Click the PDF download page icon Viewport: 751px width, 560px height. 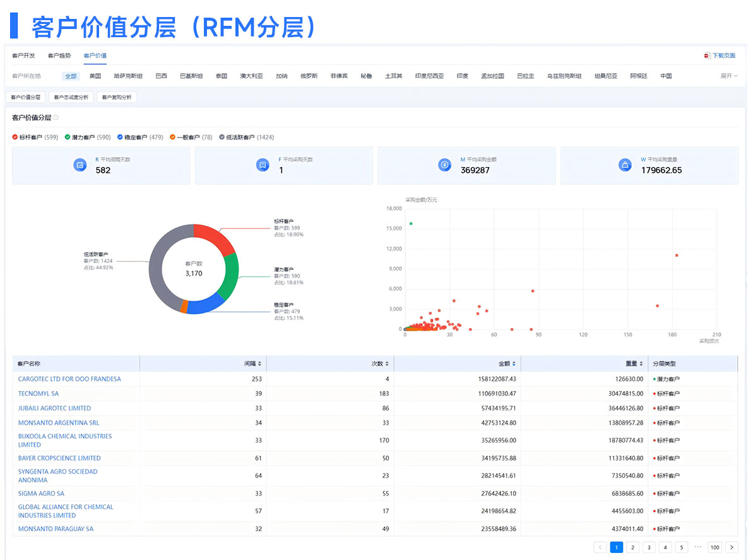[x=707, y=55]
